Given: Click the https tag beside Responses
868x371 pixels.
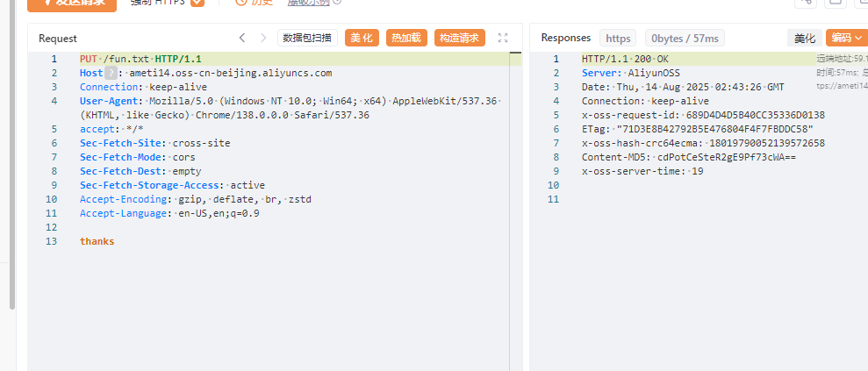Looking at the screenshot, I should tap(618, 38).
